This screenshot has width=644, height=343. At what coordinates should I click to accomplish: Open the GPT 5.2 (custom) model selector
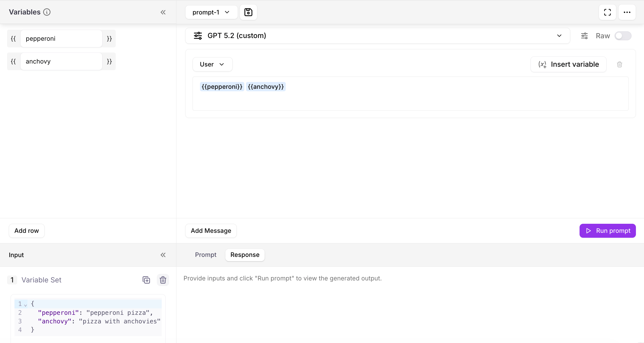(377, 36)
